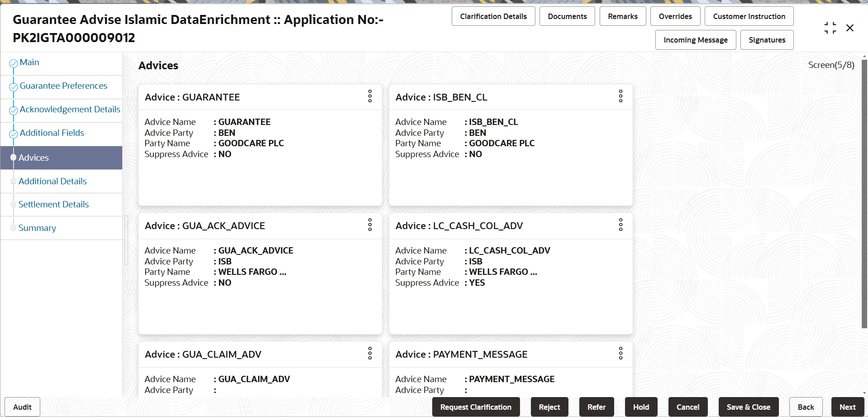This screenshot has height=417, width=868.
Task: Click Request Clarification
Action: pos(476,407)
